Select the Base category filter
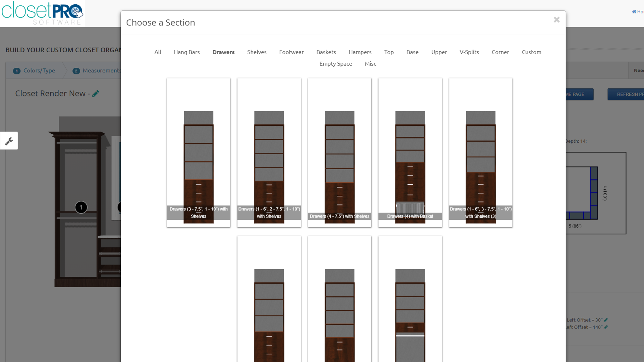 [x=412, y=52]
